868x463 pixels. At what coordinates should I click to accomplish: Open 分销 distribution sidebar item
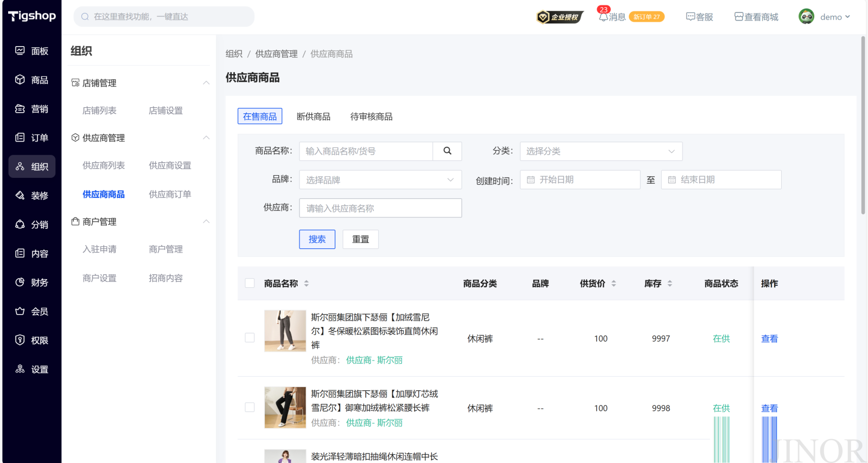pyautogui.click(x=31, y=224)
